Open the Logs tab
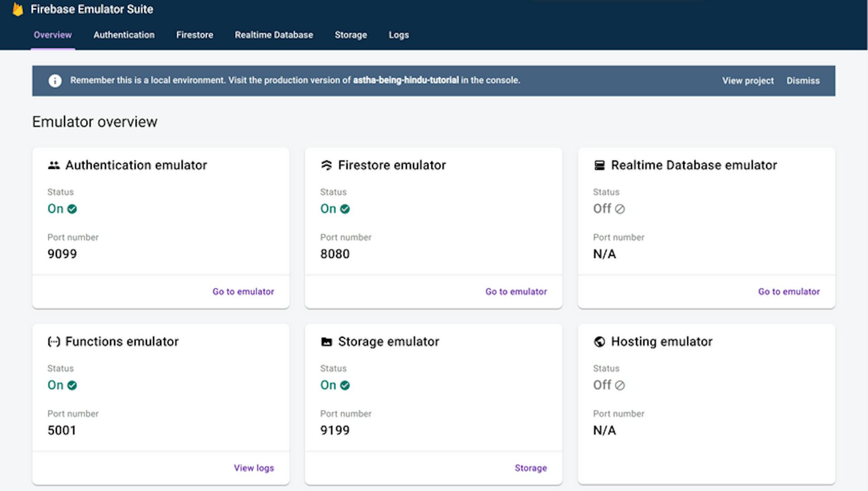This screenshot has height=491, width=868. point(399,35)
